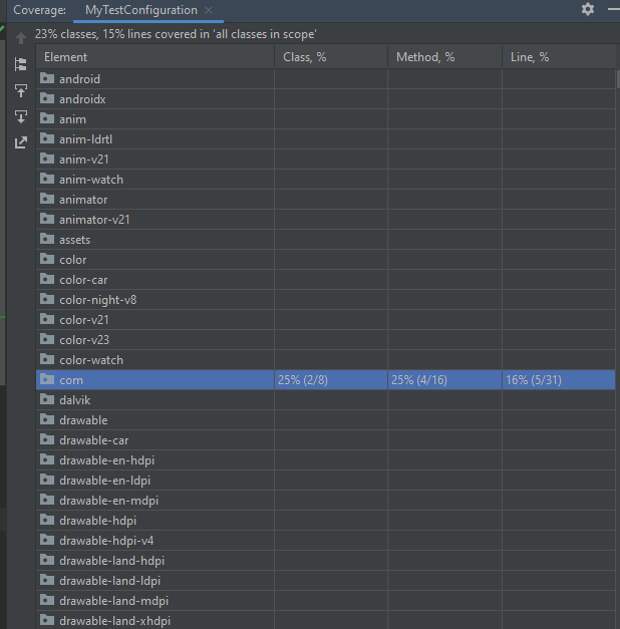Select the drawable-en-hdpi folder row

click(x=326, y=460)
